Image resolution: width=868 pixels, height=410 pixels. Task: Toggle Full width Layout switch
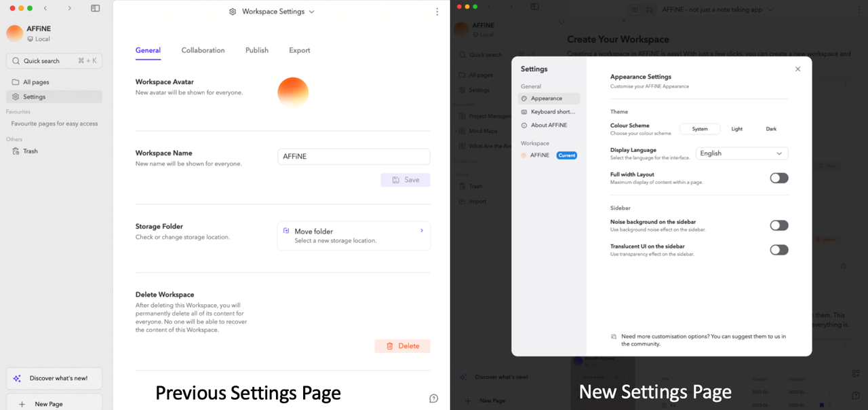pos(779,178)
